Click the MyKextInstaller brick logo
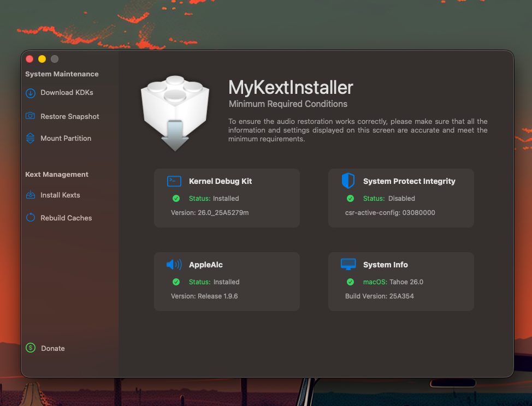Screen dimensions: 532x406 [175, 113]
